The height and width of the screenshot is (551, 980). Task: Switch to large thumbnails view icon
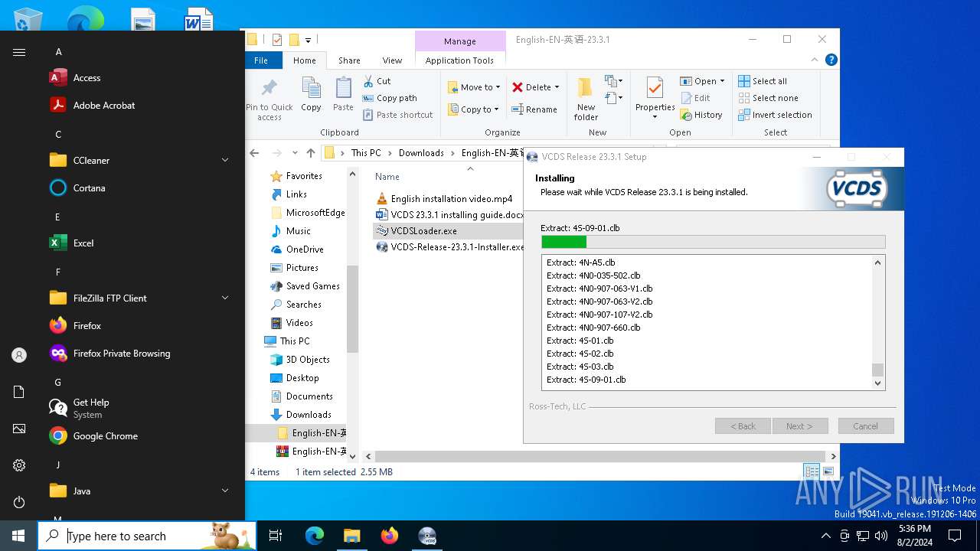[828, 472]
